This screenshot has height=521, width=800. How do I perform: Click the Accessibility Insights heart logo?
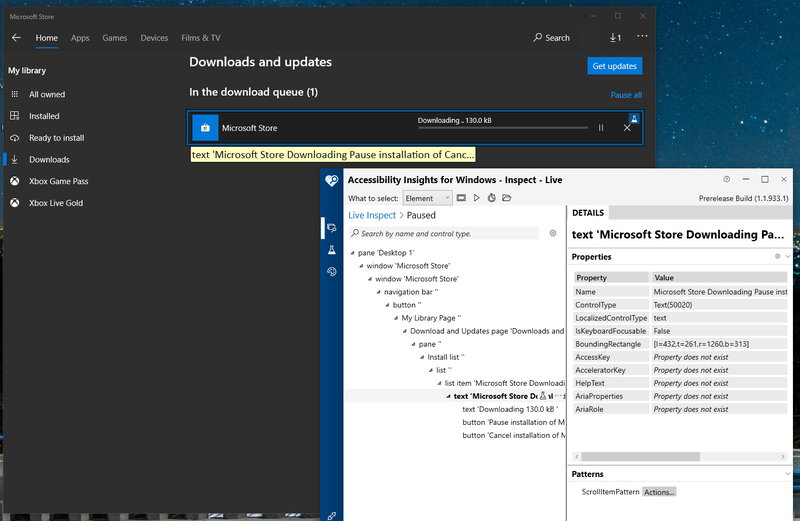pyautogui.click(x=332, y=180)
